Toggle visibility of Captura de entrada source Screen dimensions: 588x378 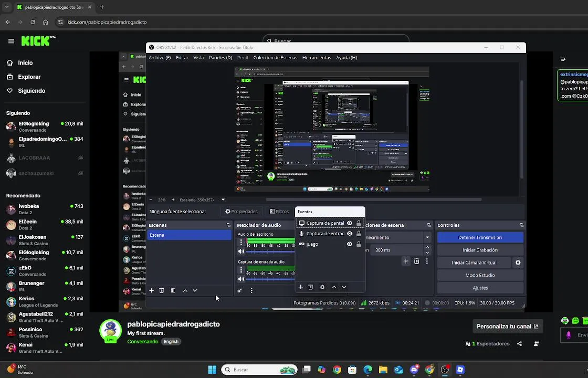click(x=350, y=234)
